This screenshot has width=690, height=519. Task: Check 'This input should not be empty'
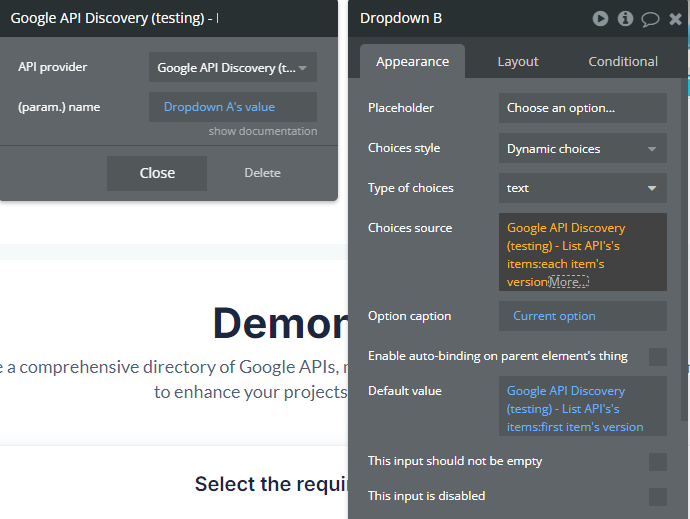657,461
